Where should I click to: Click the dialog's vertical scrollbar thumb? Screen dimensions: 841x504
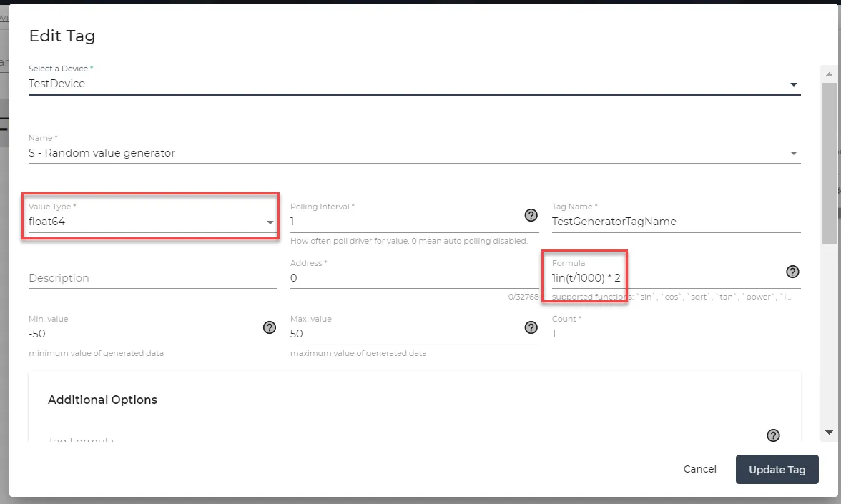(x=830, y=164)
